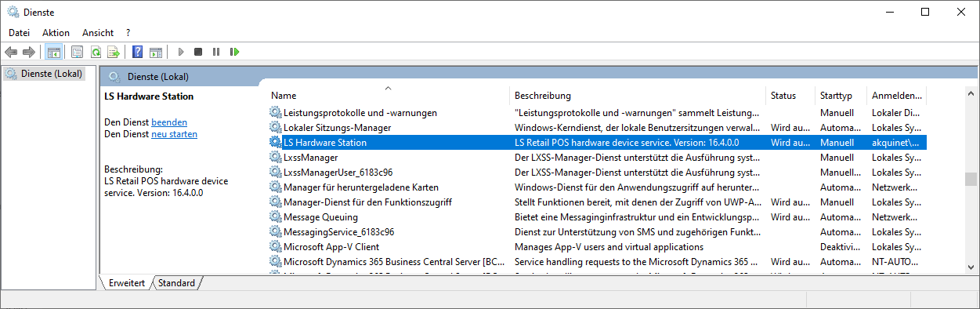
Task: Stop the service with the square icon
Action: [x=198, y=52]
